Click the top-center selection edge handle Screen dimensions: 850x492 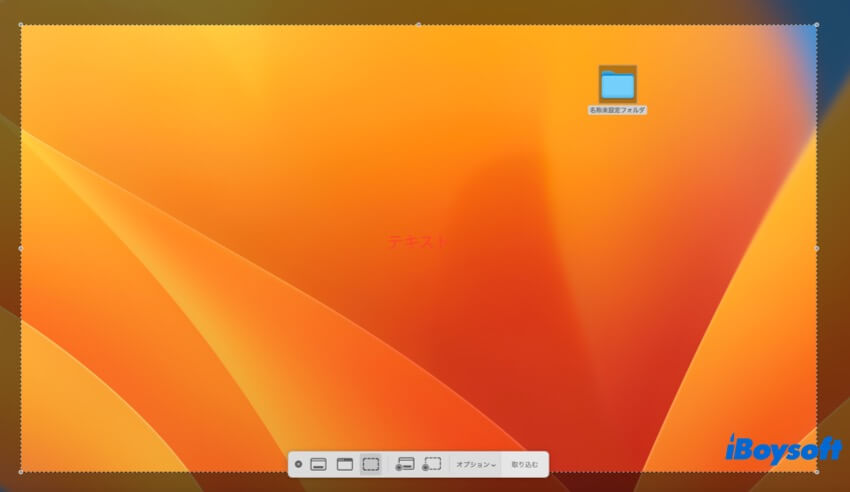pyautogui.click(x=418, y=25)
